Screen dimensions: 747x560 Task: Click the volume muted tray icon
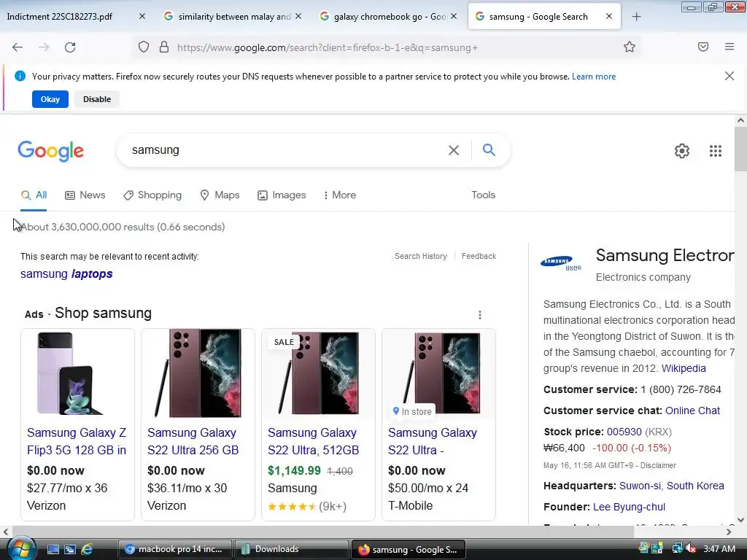(692, 548)
